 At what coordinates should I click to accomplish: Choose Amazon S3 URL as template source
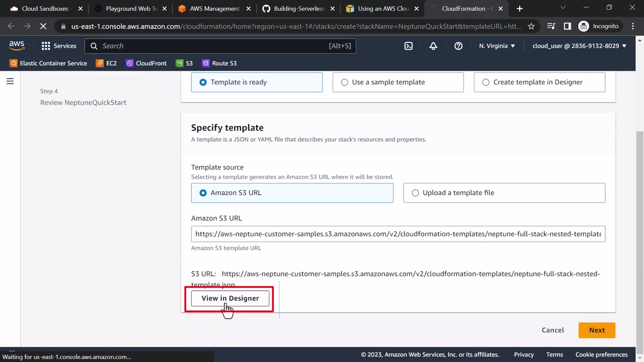click(292, 193)
